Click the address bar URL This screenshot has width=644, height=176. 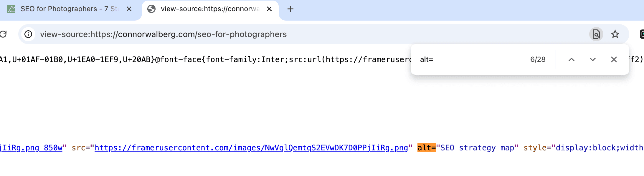pos(163,34)
